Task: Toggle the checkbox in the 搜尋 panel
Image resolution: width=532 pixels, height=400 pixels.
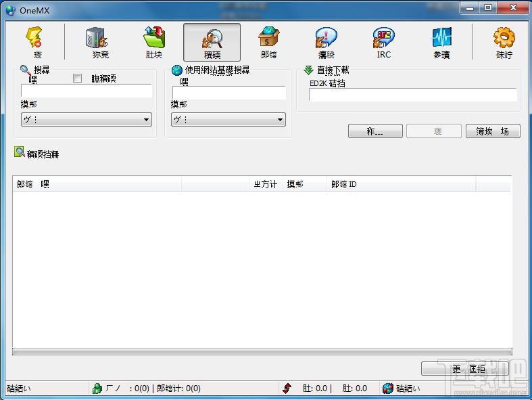Action: (77, 78)
